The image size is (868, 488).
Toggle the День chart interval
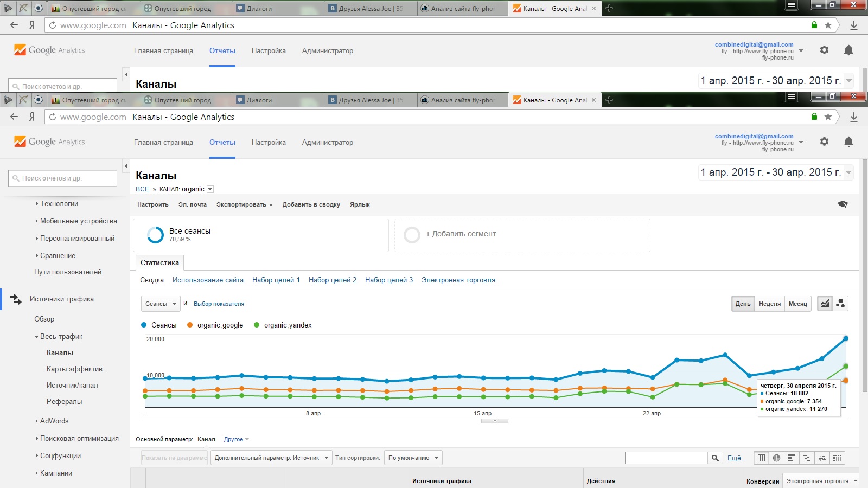tap(743, 304)
